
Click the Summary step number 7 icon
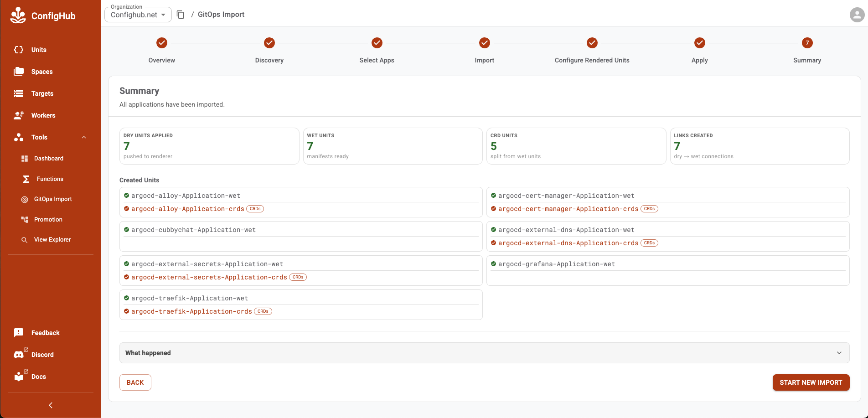(x=807, y=43)
